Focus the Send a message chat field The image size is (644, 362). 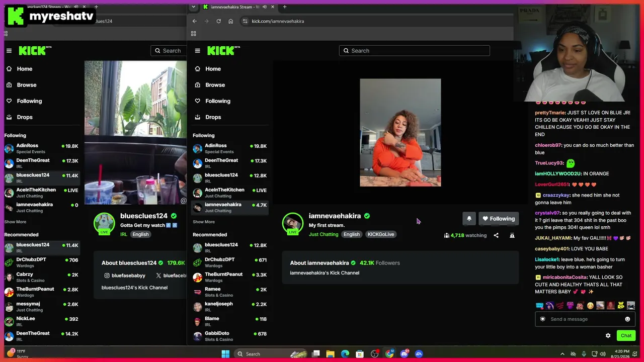585,319
